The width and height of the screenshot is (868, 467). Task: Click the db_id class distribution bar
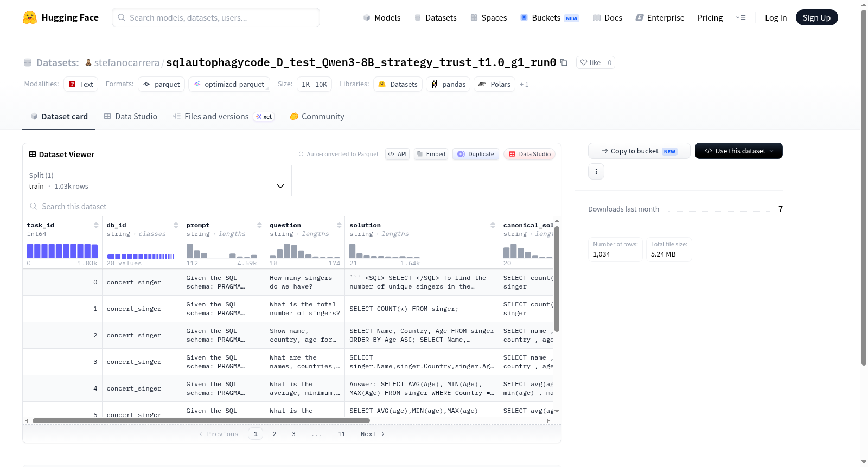pos(141,256)
